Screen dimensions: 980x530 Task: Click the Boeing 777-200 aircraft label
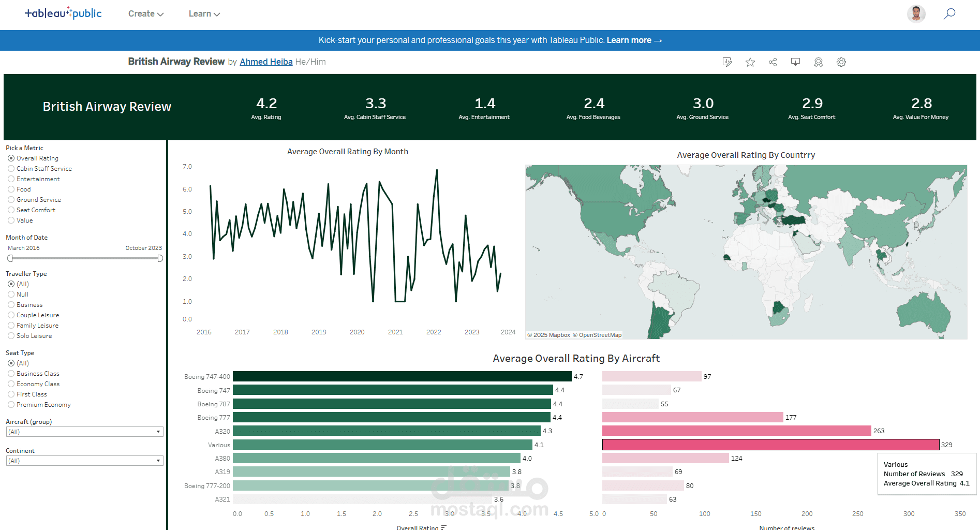pyautogui.click(x=207, y=486)
